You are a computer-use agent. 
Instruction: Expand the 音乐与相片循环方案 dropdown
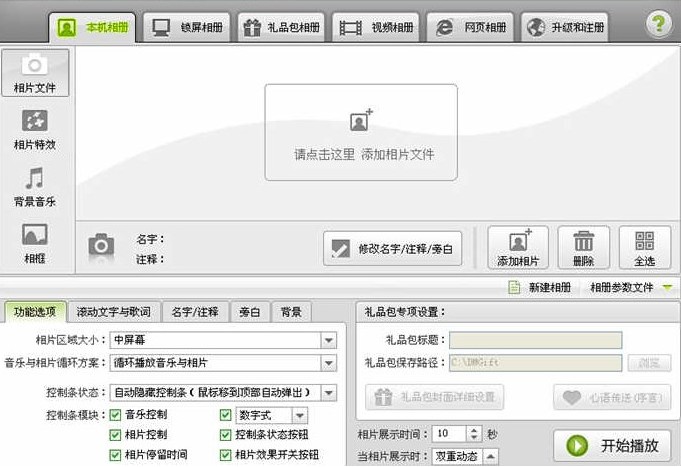coord(329,363)
